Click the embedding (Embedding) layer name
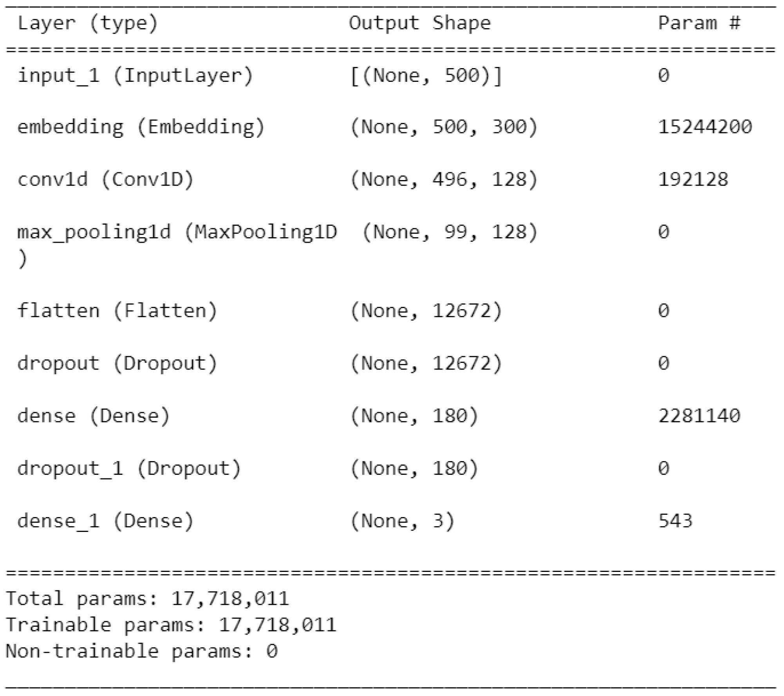The height and width of the screenshot is (696, 784). click(x=141, y=128)
